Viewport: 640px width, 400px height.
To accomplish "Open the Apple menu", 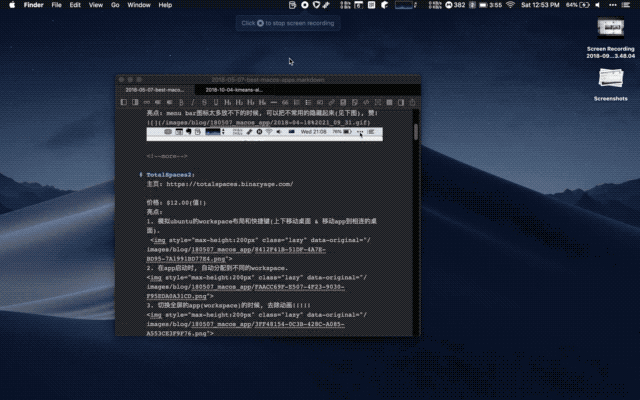I will [9, 5].
